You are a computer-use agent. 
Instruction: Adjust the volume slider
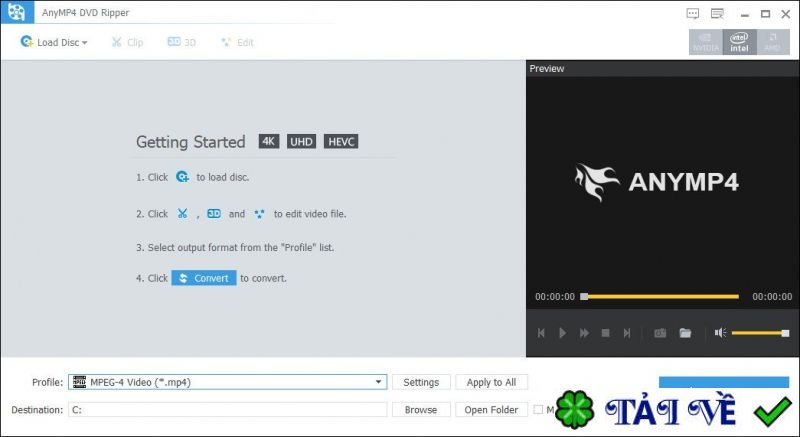tap(760, 333)
